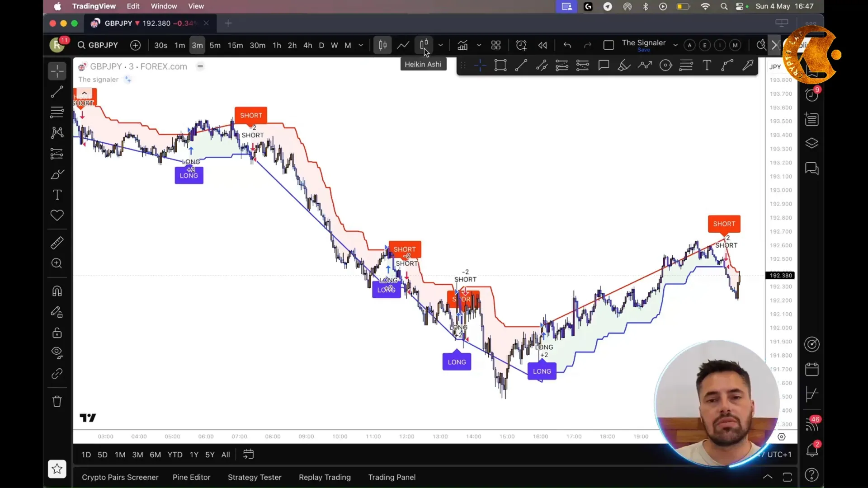Screen dimensions: 868x488
Task: Expand the favorite indicators dropdown arrow
Action: 479,45
